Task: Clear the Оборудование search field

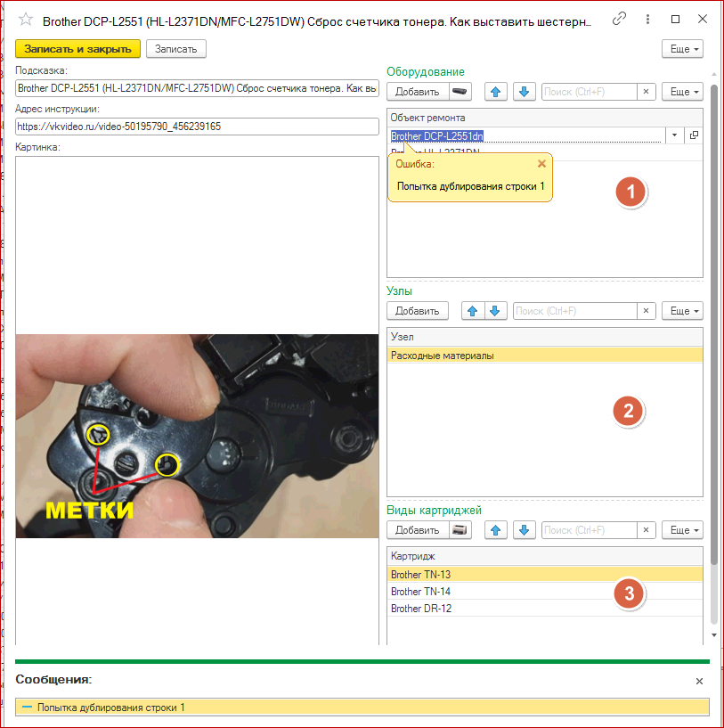Action: pyautogui.click(x=646, y=92)
